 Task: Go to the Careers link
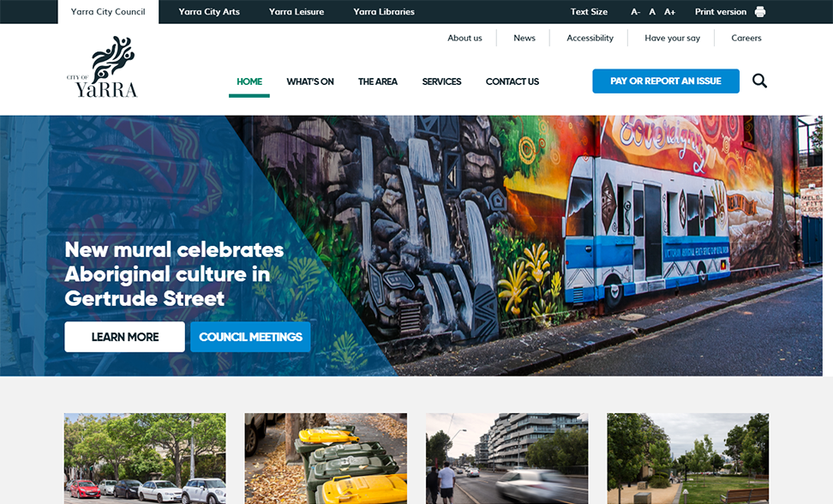pos(746,38)
